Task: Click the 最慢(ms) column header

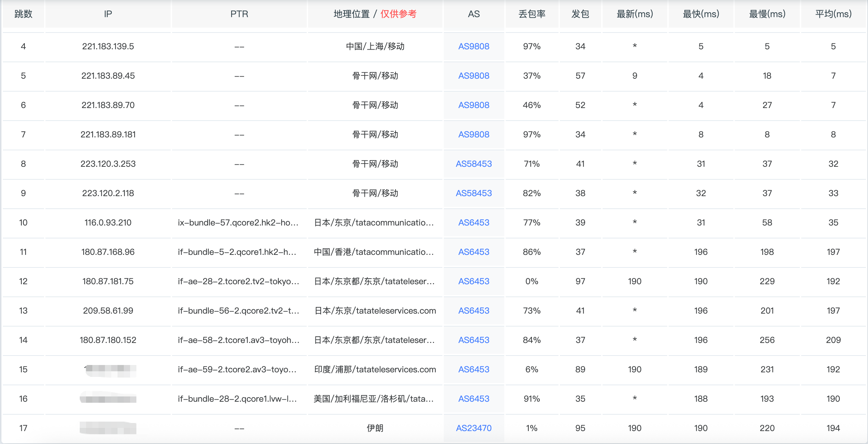Action: [767, 14]
